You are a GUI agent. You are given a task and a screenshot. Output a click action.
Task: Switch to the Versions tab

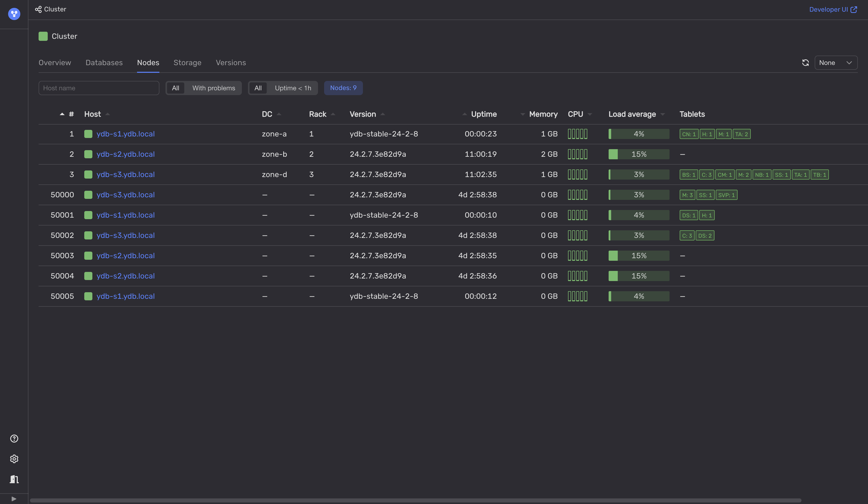pos(231,63)
